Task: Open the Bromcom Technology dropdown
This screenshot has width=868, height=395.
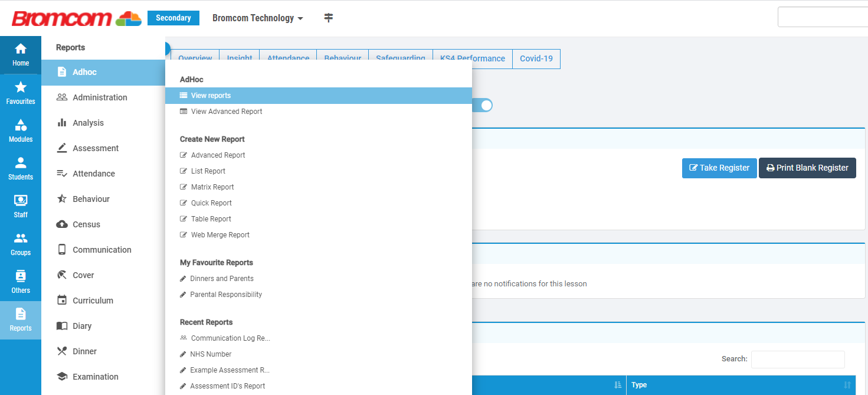Action: pos(258,18)
